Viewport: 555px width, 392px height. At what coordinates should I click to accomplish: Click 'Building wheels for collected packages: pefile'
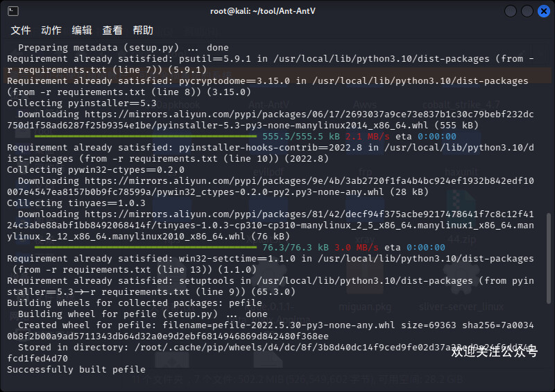point(135,302)
